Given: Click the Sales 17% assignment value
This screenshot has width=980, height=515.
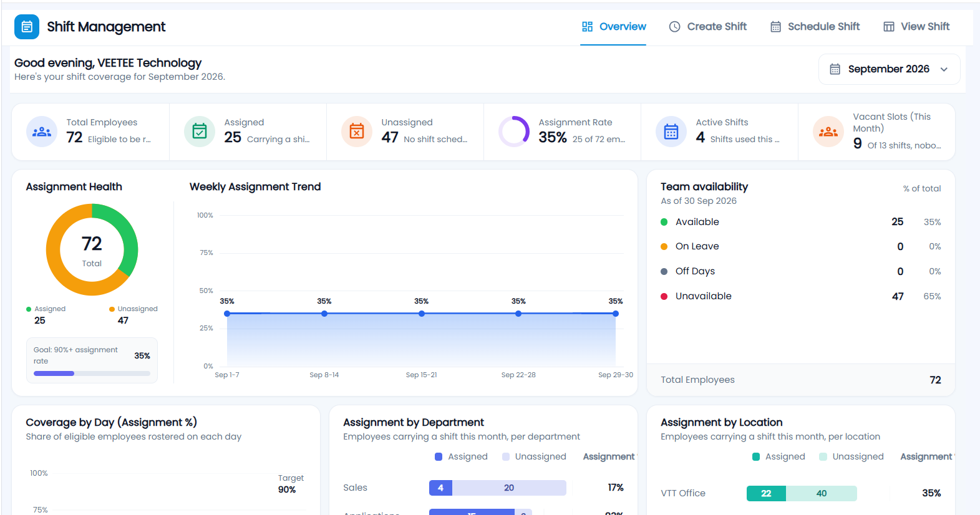Looking at the screenshot, I should click(x=616, y=488).
